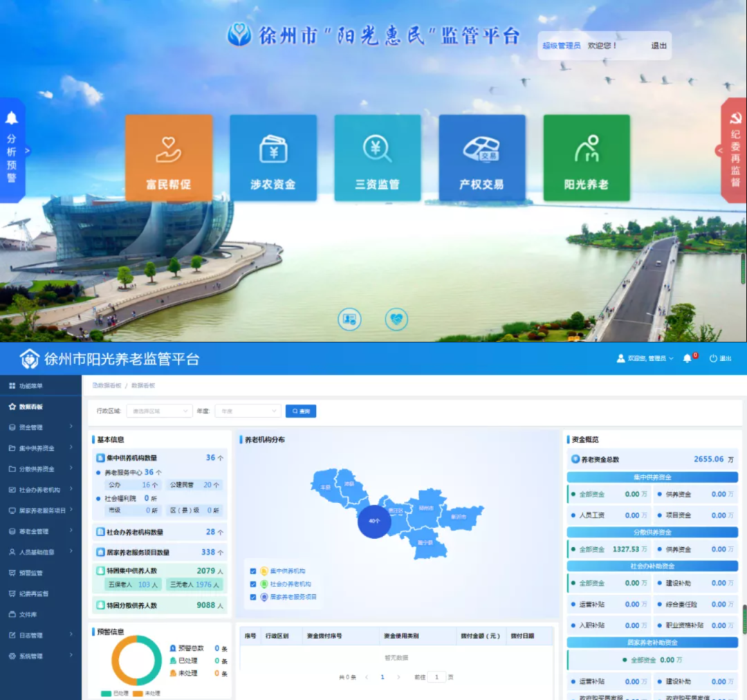The width and height of the screenshot is (747, 700).
Task: Click the vertical scrollbar at the right edge
Action: pos(744,619)
